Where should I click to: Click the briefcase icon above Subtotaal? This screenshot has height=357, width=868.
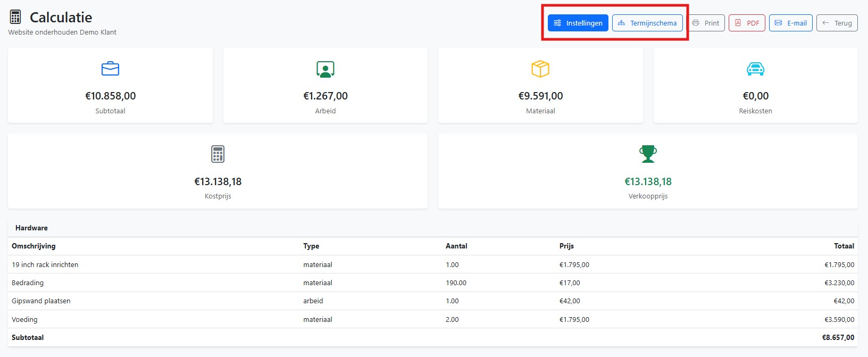(110, 69)
